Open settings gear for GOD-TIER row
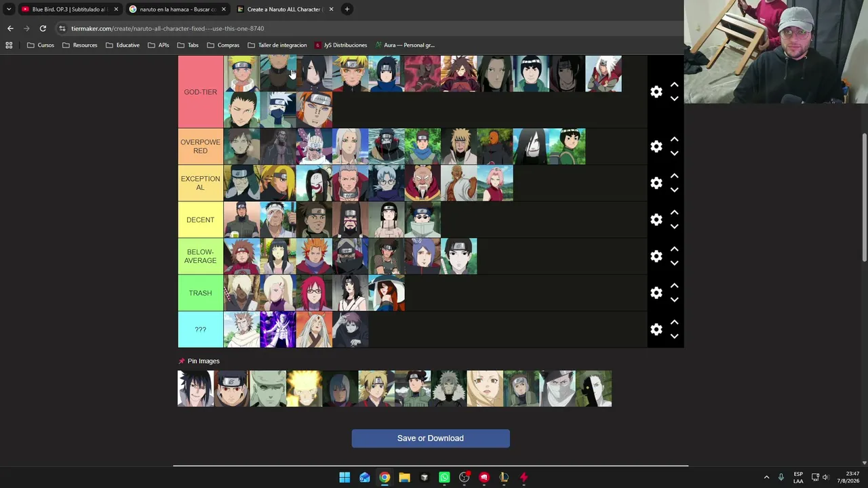This screenshot has height=488, width=868. tap(656, 91)
